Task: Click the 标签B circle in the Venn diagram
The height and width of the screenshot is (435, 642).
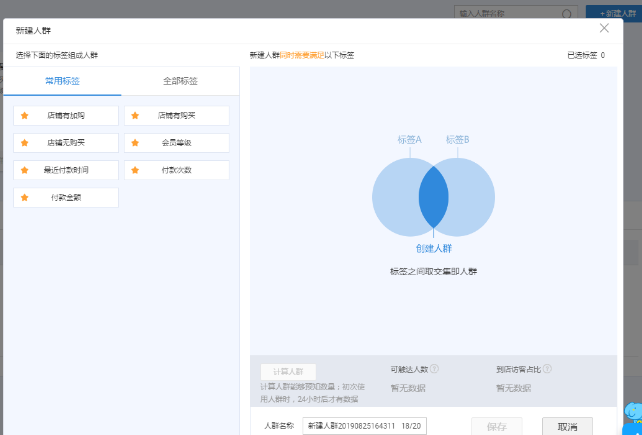Action: tap(473, 197)
